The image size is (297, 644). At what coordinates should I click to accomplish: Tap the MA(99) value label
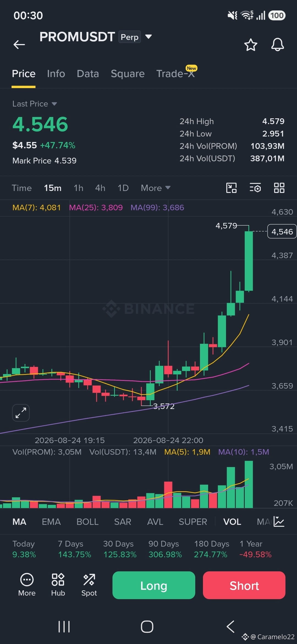pyautogui.click(x=157, y=208)
